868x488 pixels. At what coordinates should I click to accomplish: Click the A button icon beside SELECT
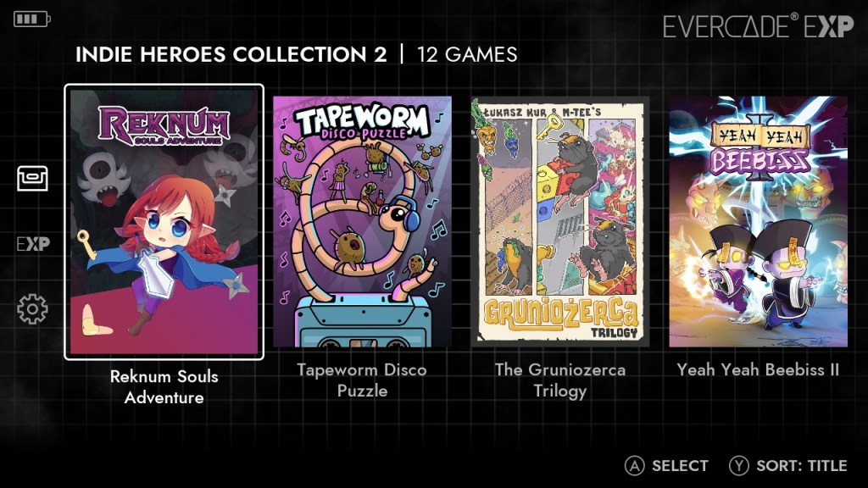[634, 466]
